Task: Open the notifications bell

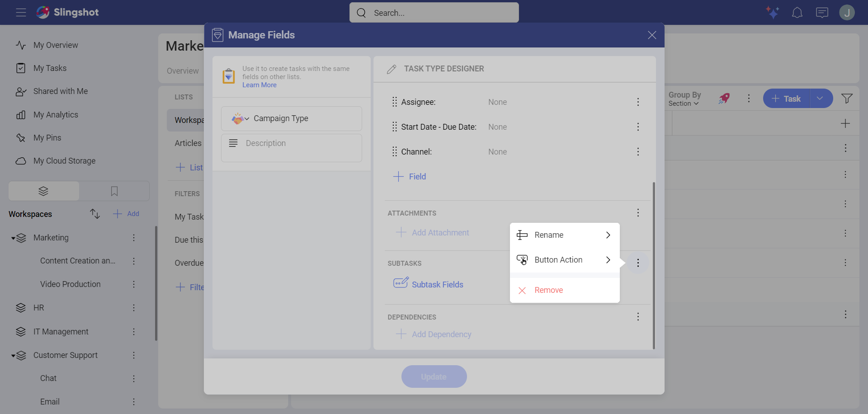Action: pos(797,13)
